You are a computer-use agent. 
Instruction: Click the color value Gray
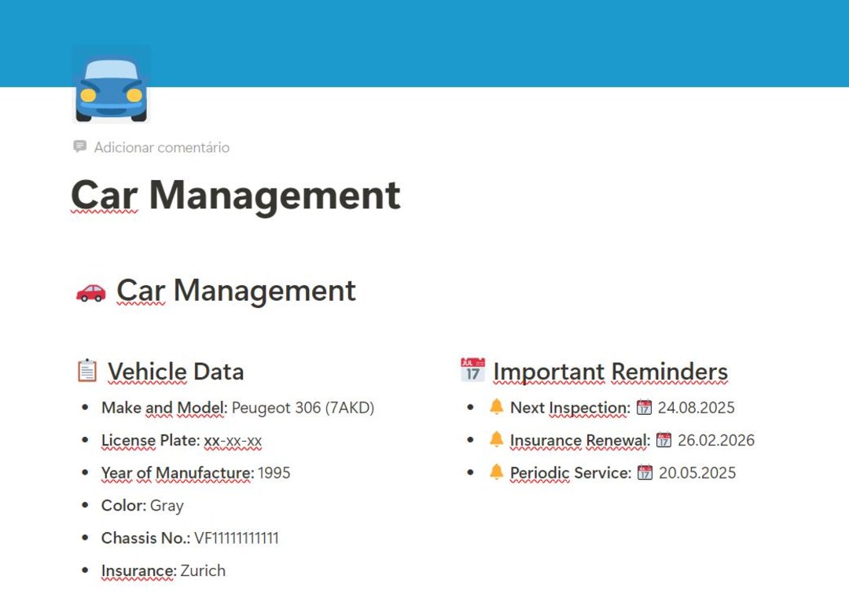tap(167, 506)
